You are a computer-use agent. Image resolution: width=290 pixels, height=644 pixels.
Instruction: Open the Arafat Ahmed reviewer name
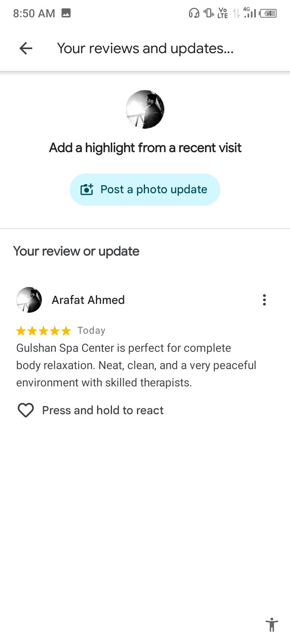click(88, 300)
